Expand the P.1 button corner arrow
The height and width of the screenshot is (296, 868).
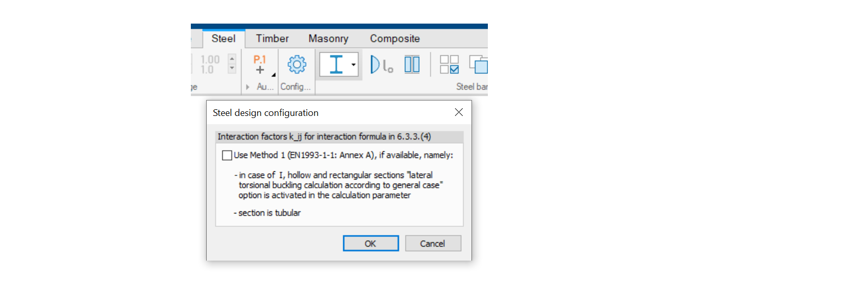[273, 75]
